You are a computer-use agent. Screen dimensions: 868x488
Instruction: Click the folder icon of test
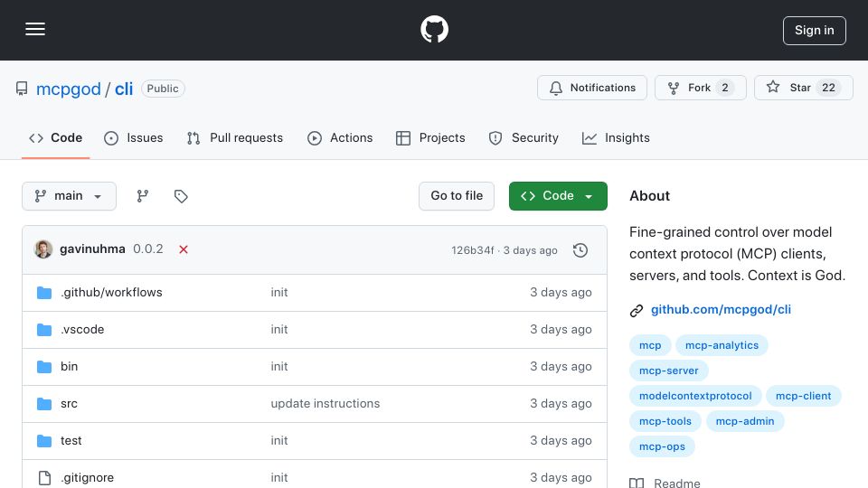click(x=44, y=441)
